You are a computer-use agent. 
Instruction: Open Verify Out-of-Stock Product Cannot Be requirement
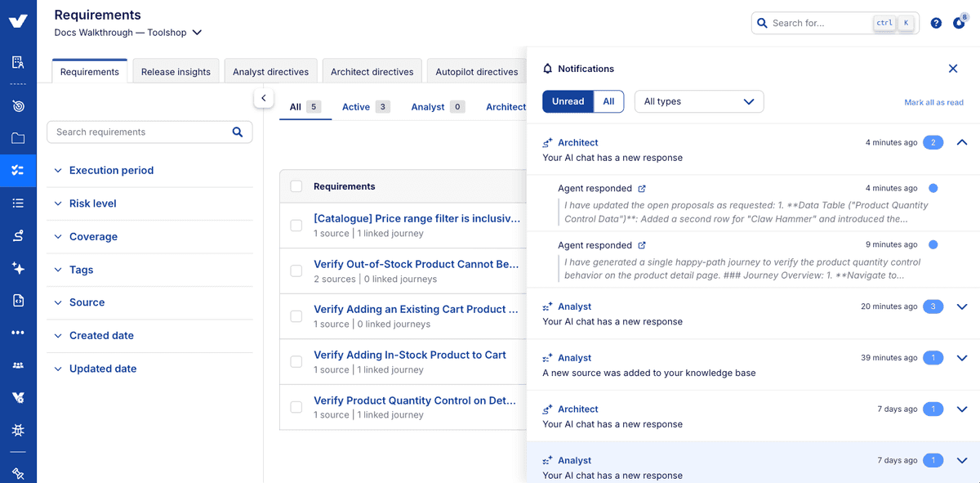coord(416,264)
